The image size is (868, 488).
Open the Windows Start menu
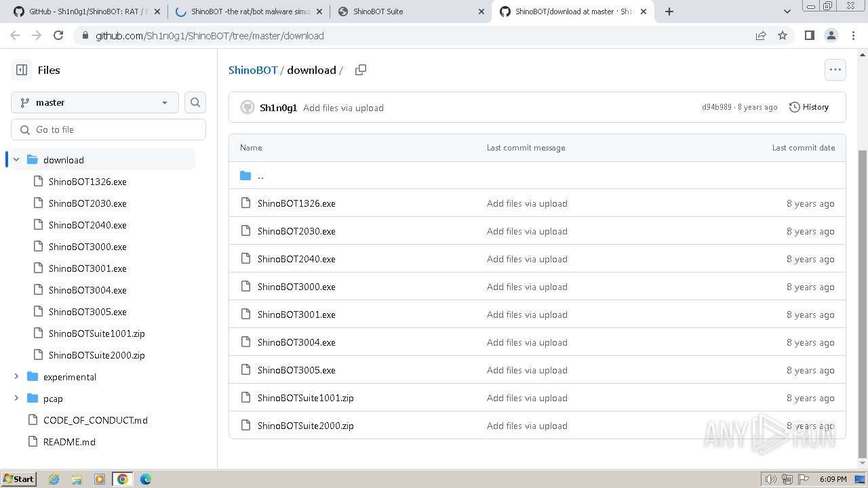(18, 479)
